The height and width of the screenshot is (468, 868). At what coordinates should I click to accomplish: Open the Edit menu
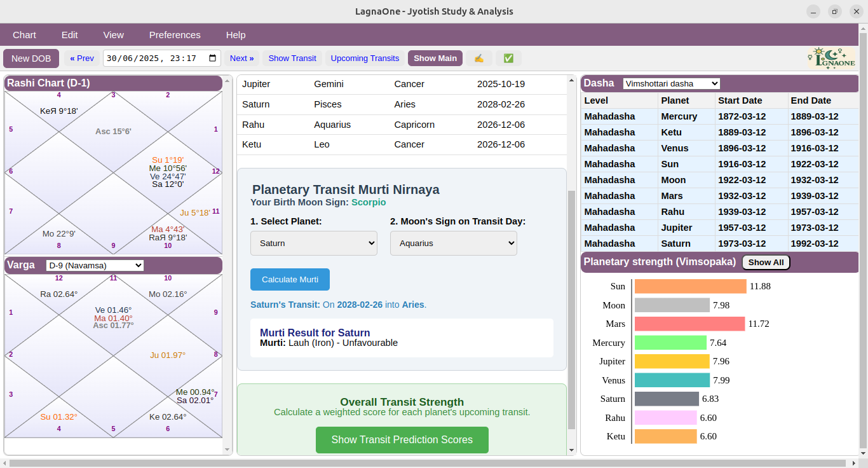pyautogui.click(x=70, y=35)
